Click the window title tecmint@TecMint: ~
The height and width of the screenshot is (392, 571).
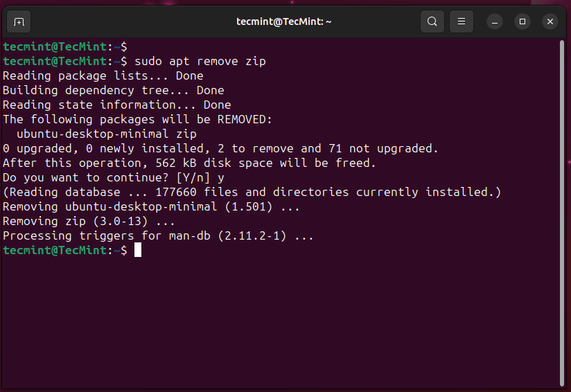283,21
